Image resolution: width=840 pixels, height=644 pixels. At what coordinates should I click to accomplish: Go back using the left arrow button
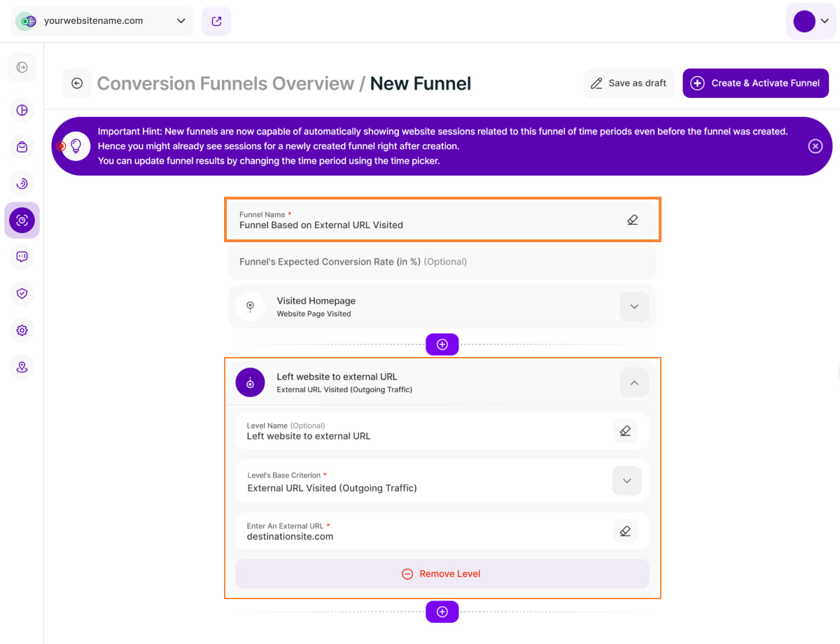coord(77,83)
